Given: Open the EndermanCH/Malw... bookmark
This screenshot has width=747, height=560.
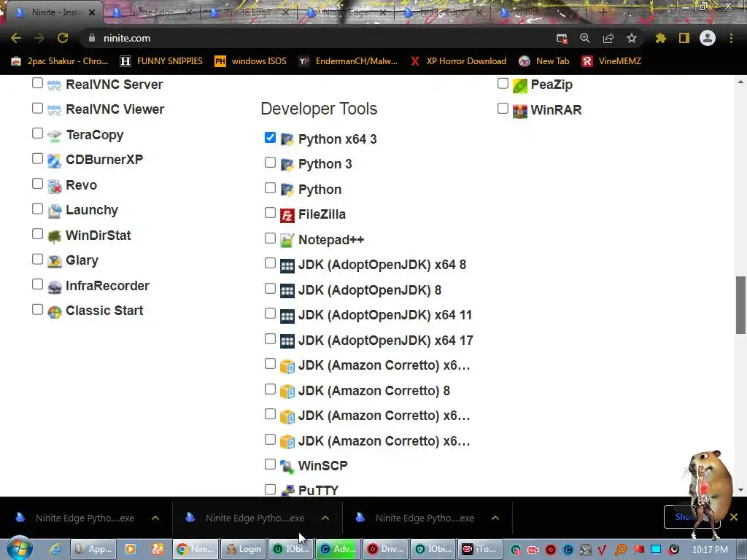Looking at the screenshot, I should [x=349, y=61].
